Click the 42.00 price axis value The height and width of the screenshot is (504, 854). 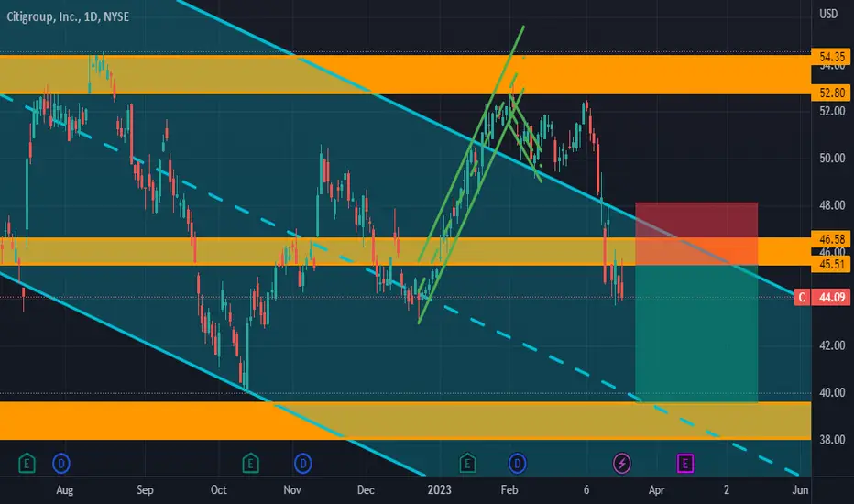point(832,345)
